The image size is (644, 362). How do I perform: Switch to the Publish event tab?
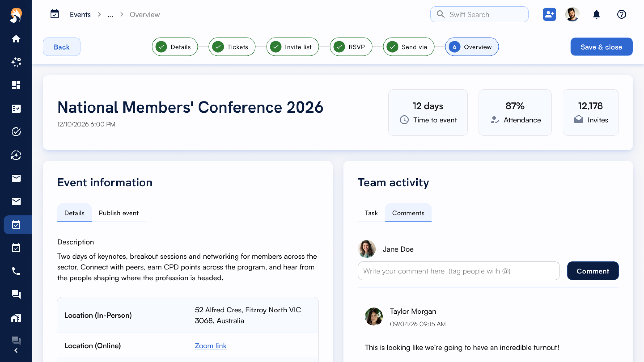[x=119, y=213]
